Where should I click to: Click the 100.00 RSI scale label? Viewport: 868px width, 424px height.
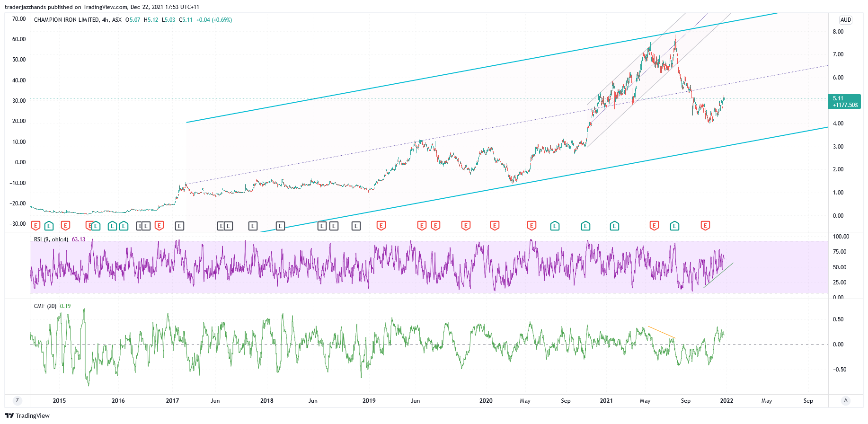[841, 237]
